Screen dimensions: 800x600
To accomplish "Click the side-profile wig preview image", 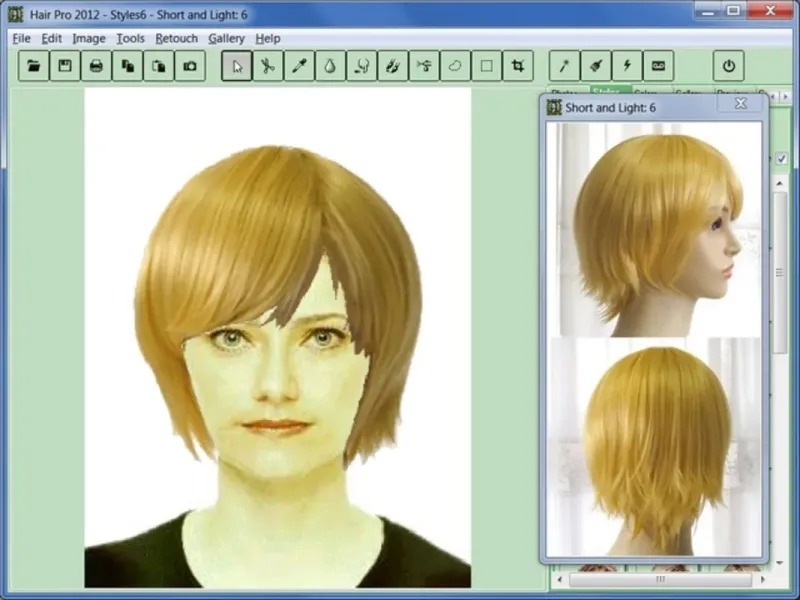I will 656,228.
